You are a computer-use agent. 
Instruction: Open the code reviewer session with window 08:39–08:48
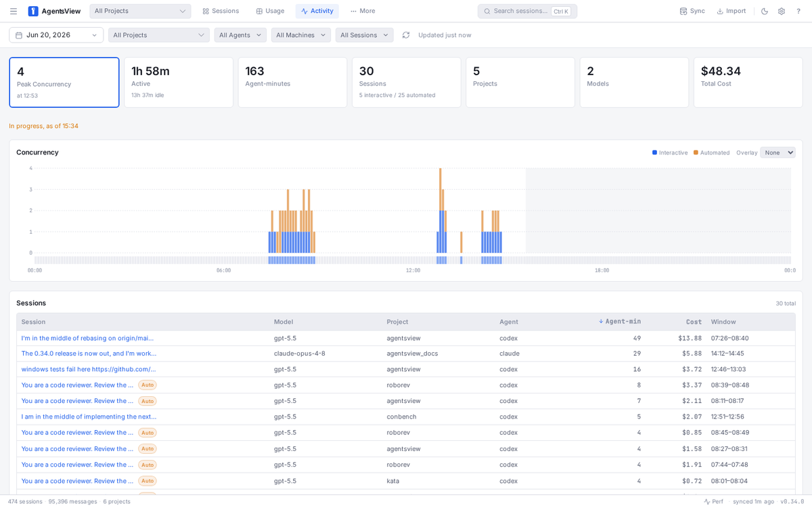coord(77,385)
